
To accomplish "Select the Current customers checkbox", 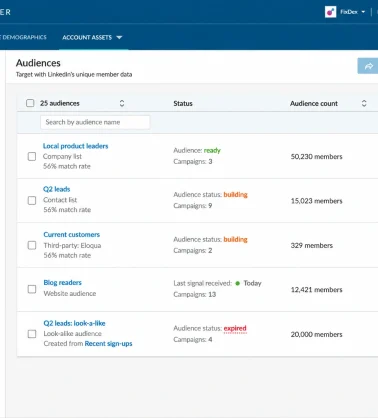I will click(32, 245).
